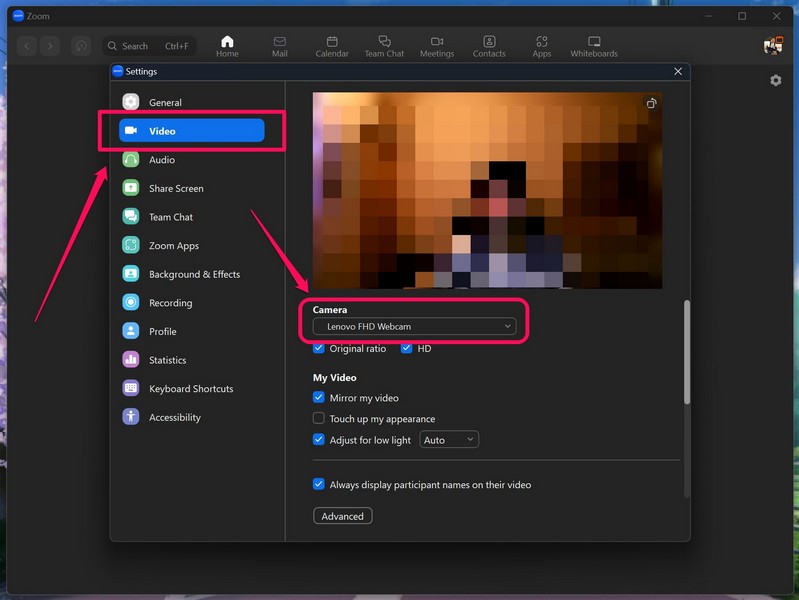This screenshot has height=600, width=799.
Task: Click the rotate camera icon on video preview
Action: [x=651, y=103]
